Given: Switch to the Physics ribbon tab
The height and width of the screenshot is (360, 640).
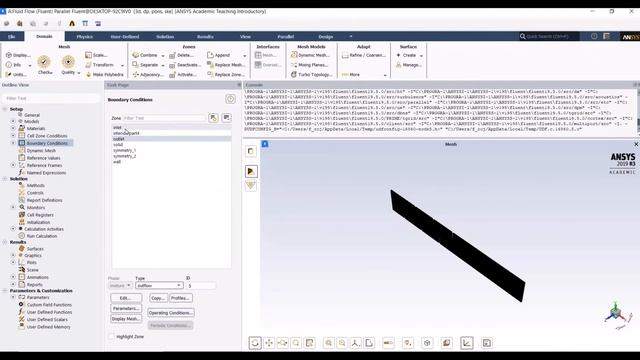Looking at the screenshot, I should coord(84,36).
